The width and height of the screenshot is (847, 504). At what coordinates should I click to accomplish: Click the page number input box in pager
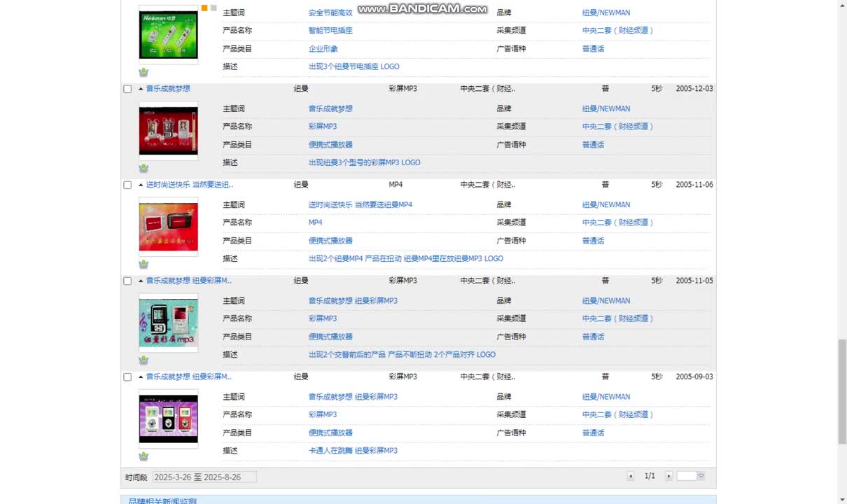687,476
